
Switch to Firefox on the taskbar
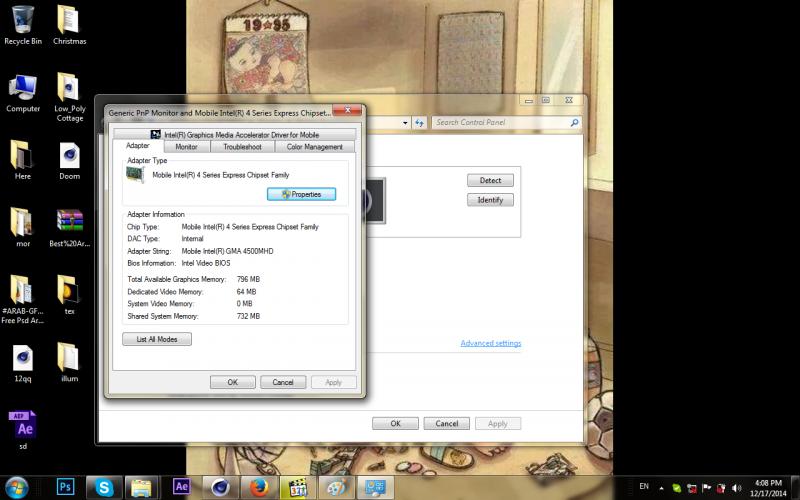click(259, 487)
